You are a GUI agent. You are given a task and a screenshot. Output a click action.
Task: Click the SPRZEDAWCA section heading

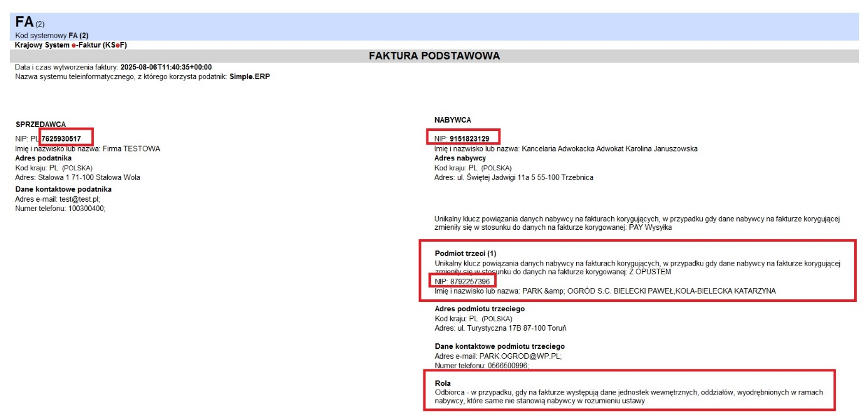click(x=41, y=125)
